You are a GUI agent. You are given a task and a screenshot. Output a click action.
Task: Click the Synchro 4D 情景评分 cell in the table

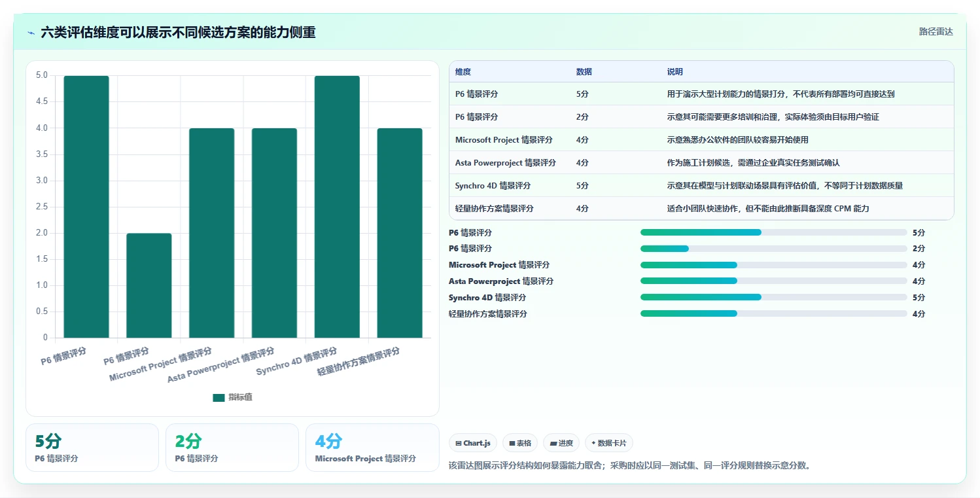pyautogui.click(x=493, y=186)
